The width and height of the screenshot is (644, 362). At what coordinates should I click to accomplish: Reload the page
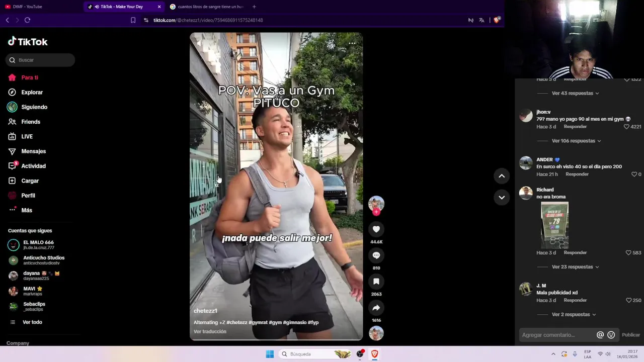[27, 20]
